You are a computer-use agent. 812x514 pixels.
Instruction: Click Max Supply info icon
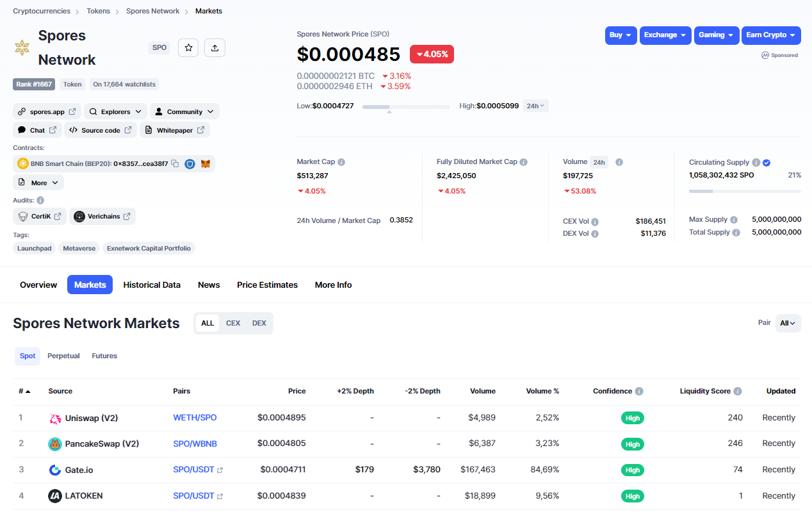(734, 220)
